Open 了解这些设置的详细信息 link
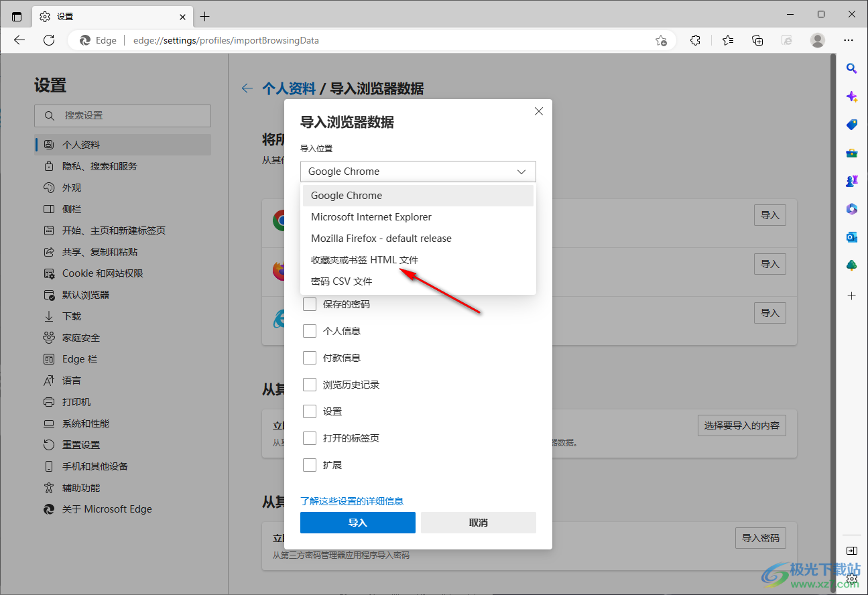This screenshot has height=595, width=868. [352, 501]
